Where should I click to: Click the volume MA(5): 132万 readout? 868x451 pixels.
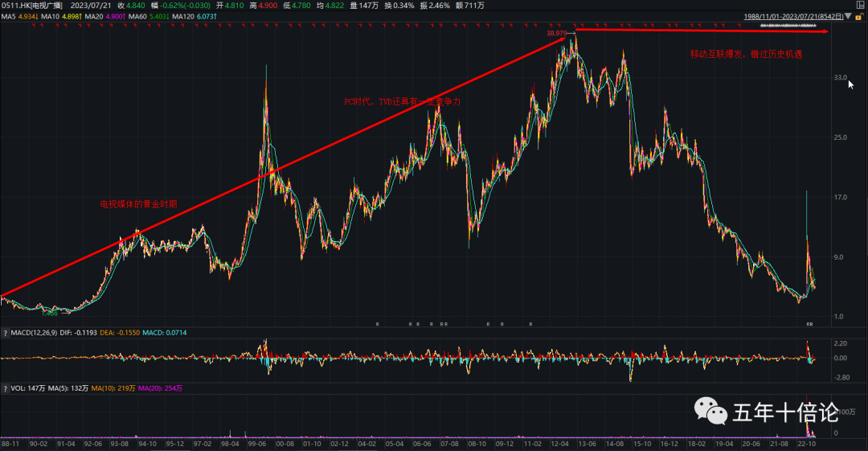coord(68,388)
